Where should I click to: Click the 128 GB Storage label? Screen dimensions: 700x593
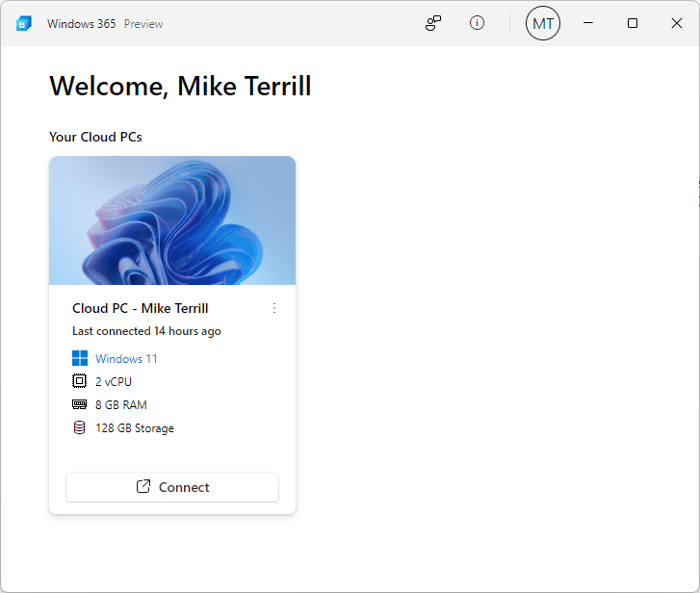[x=135, y=428]
